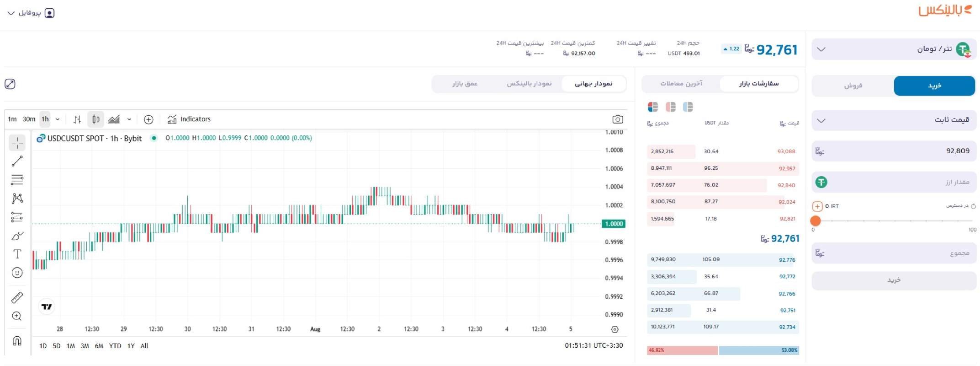Screen dimensions: 980x366
Task: Click sell order price 92,957
Action: pos(787,169)
